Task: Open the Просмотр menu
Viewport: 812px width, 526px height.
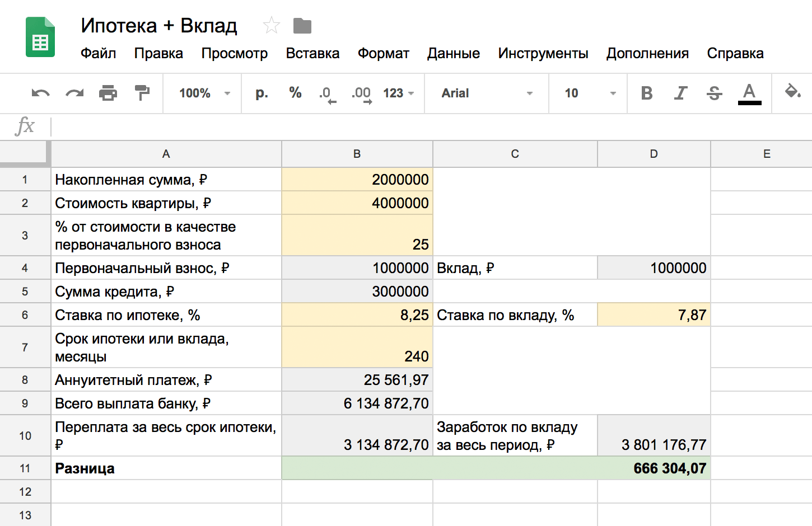Action: 235,53
